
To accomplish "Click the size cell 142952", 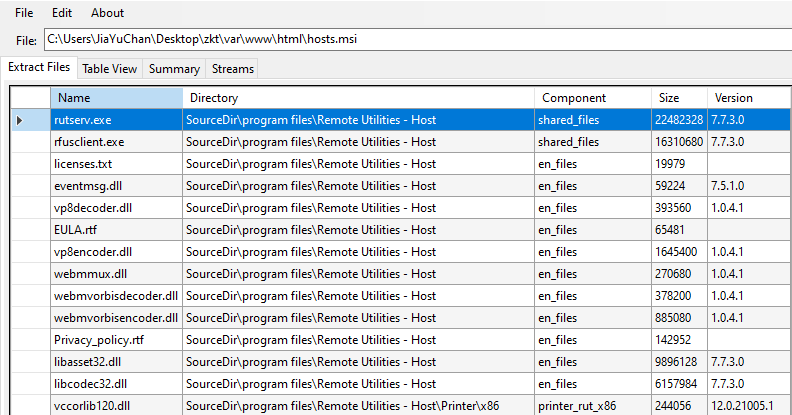I will coord(679,340).
